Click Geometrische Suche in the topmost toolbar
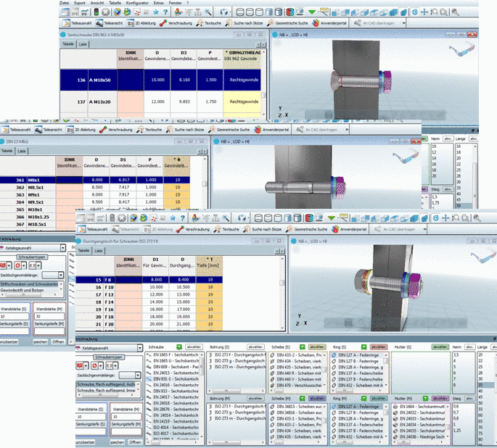 coord(287,23)
